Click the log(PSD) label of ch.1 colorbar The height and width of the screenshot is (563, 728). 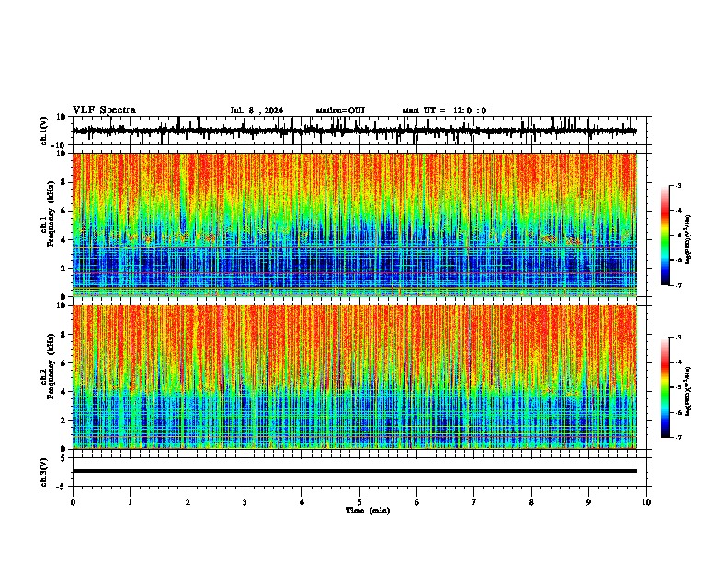point(688,240)
